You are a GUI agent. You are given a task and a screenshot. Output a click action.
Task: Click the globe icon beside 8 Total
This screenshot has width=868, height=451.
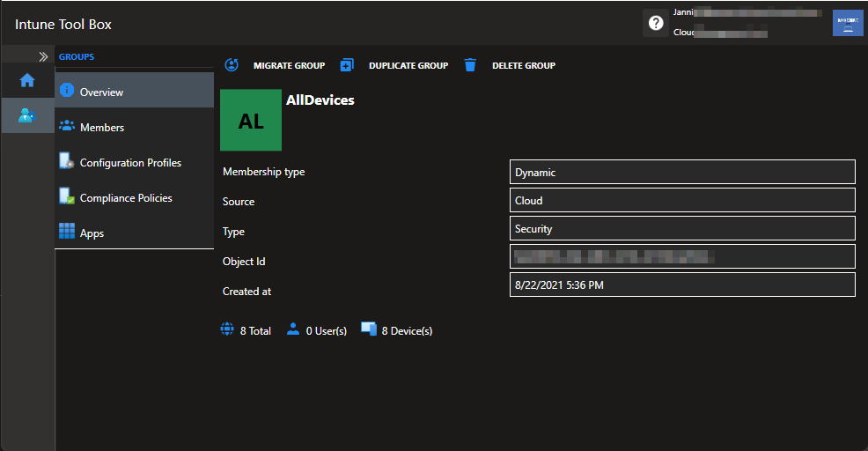(227, 329)
